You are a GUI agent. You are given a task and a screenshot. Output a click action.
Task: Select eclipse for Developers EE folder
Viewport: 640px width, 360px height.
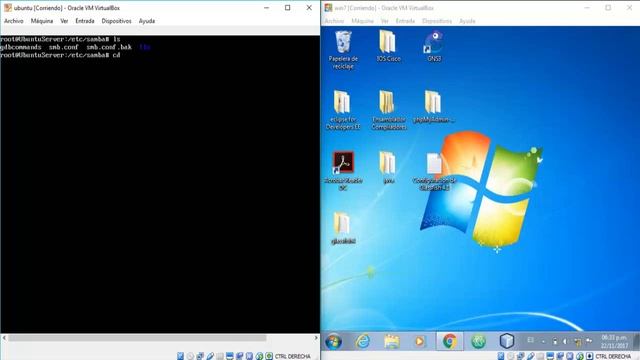click(x=343, y=110)
